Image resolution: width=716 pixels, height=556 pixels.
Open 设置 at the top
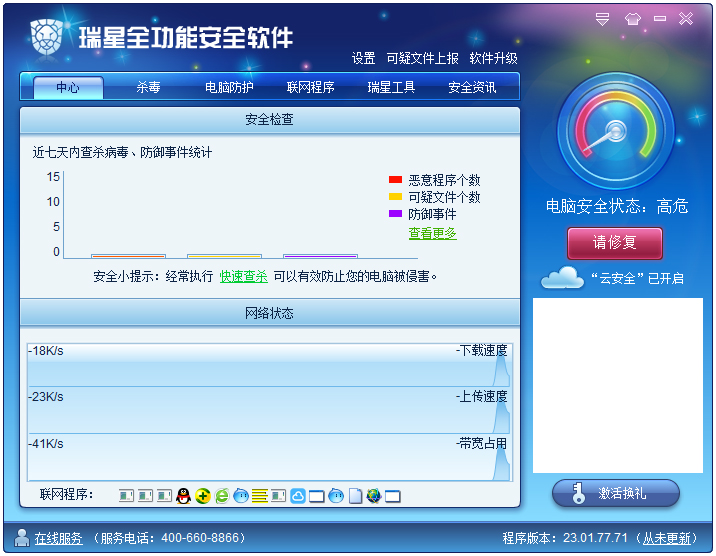click(363, 58)
